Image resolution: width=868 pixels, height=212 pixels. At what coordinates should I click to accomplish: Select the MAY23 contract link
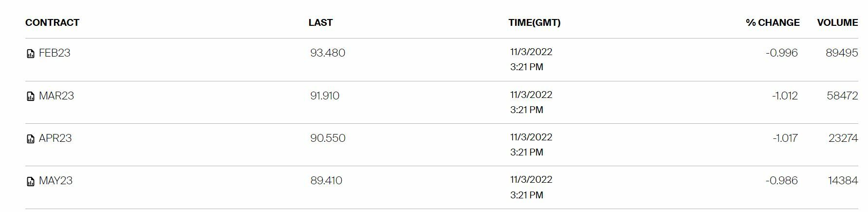[x=55, y=180]
